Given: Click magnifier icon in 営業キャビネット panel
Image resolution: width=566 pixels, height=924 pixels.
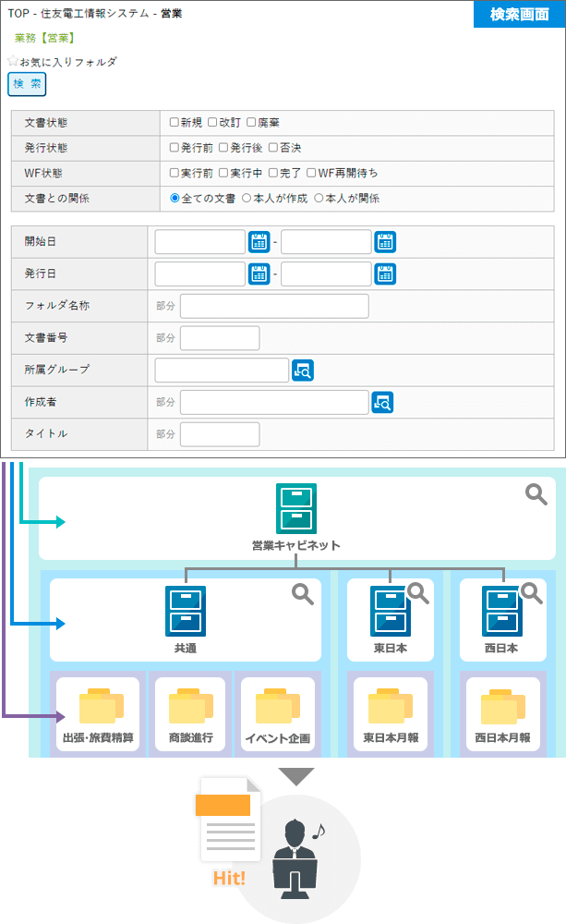Looking at the screenshot, I should (x=536, y=494).
